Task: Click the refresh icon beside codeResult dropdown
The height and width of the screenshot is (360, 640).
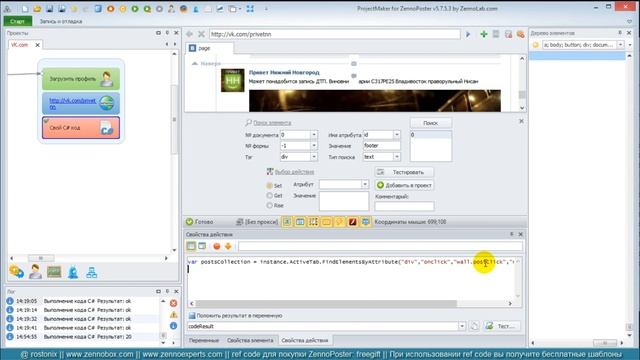Action: [x=474, y=326]
